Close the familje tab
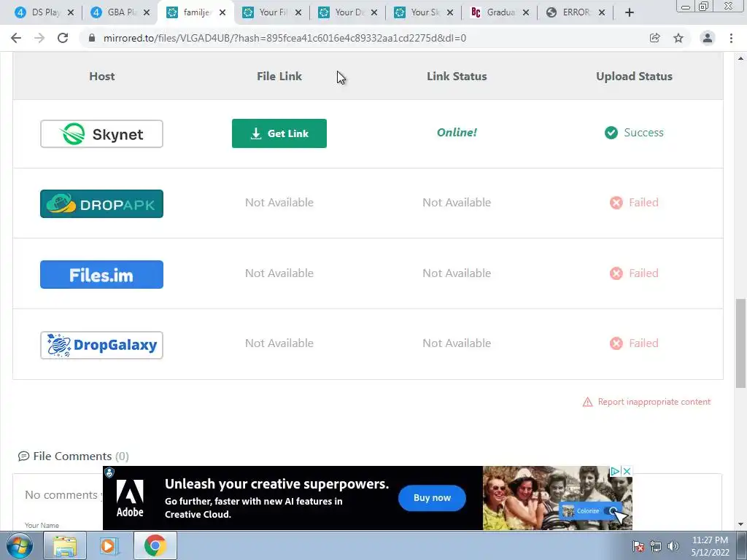 coord(222,12)
